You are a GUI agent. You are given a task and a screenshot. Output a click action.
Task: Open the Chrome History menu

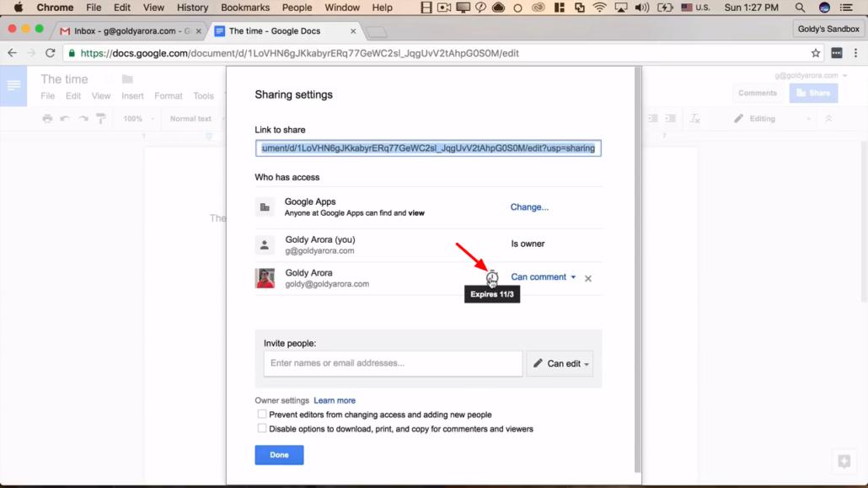coord(192,8)
